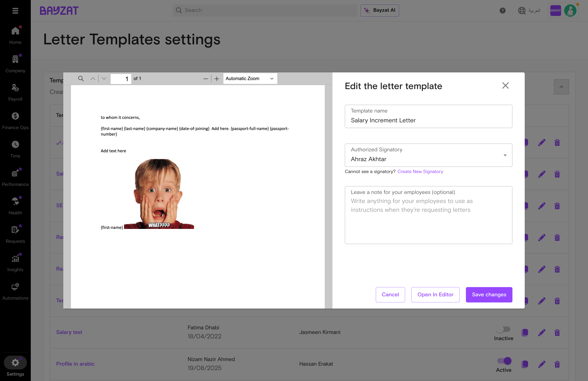Duplicate the Salary test template

click(525, 333)
